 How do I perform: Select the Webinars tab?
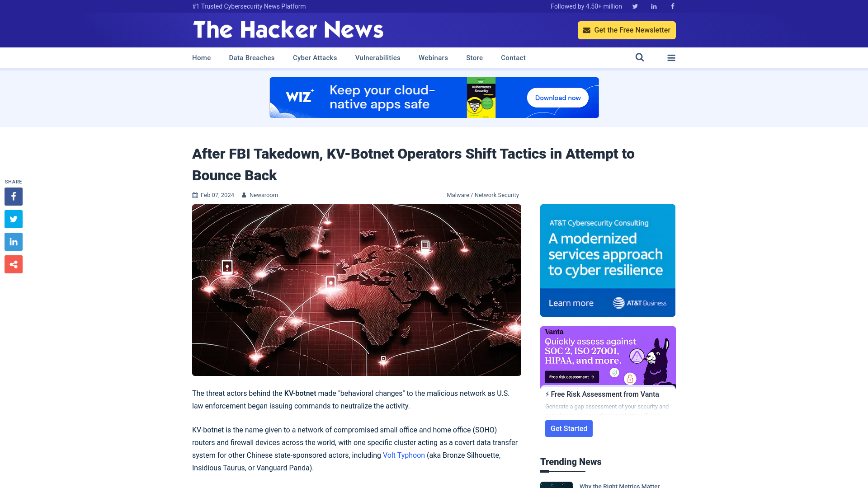433,57
